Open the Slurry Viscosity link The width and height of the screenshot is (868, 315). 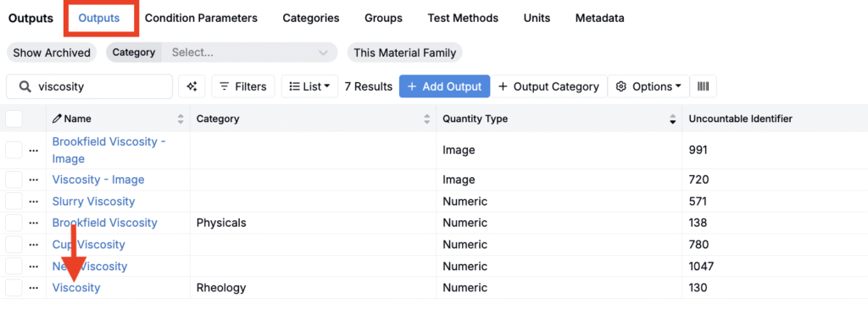[x=93, y=202]
